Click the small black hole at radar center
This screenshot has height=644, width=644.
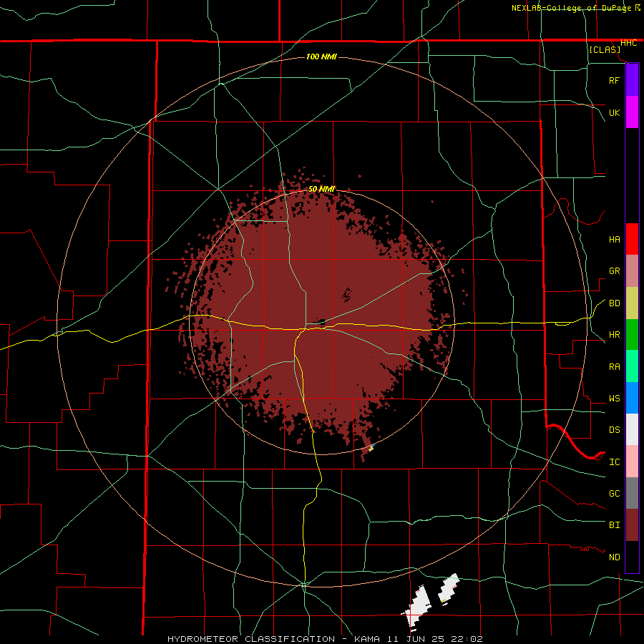pos(322,322)
